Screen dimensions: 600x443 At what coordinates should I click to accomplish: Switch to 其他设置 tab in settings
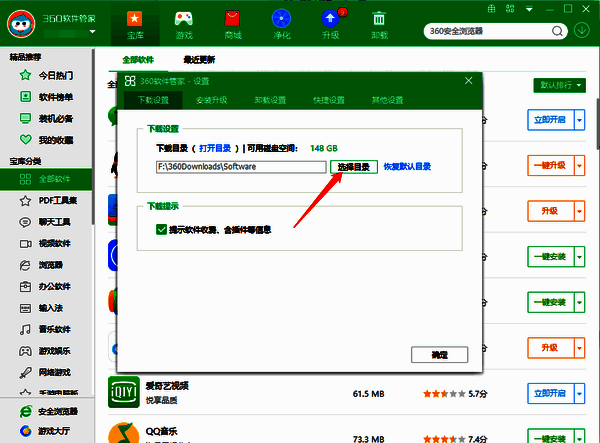coord(387,100)
